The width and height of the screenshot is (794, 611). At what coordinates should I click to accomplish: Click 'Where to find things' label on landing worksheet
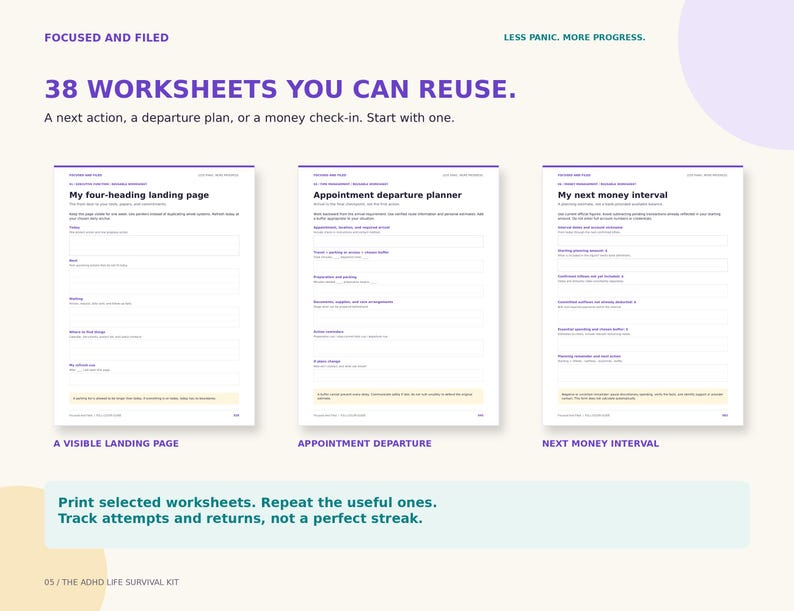tap(87, 332)
